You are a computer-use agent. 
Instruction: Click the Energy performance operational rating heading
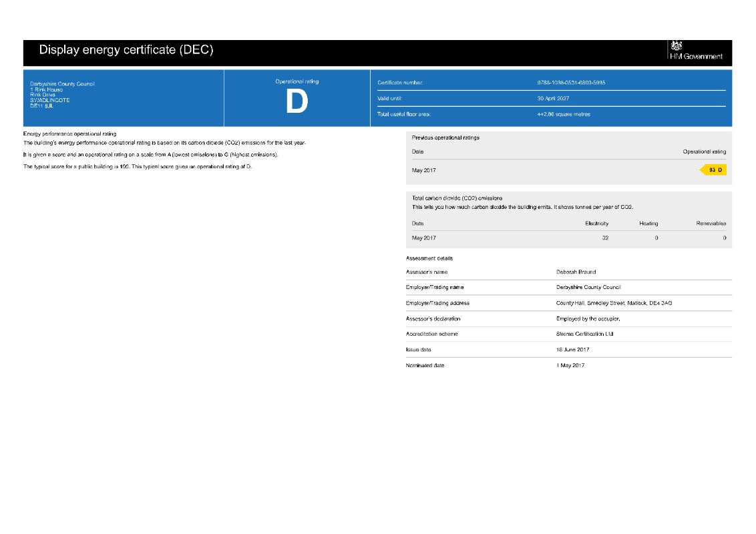pos(69,133)
